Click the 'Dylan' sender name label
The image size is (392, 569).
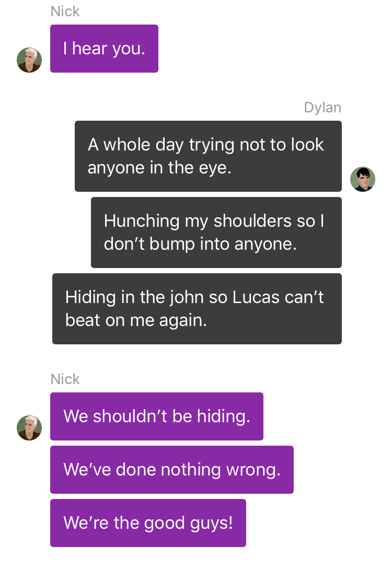(x=322, y=108)
